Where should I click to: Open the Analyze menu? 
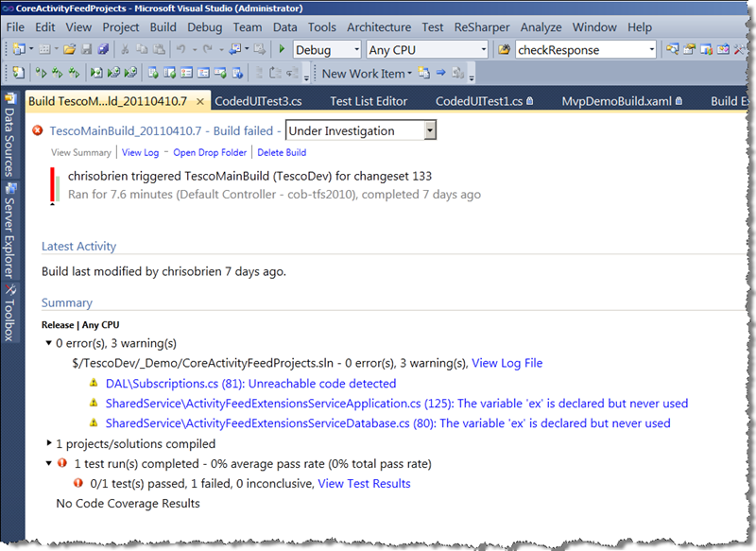[x=541, y=27]
